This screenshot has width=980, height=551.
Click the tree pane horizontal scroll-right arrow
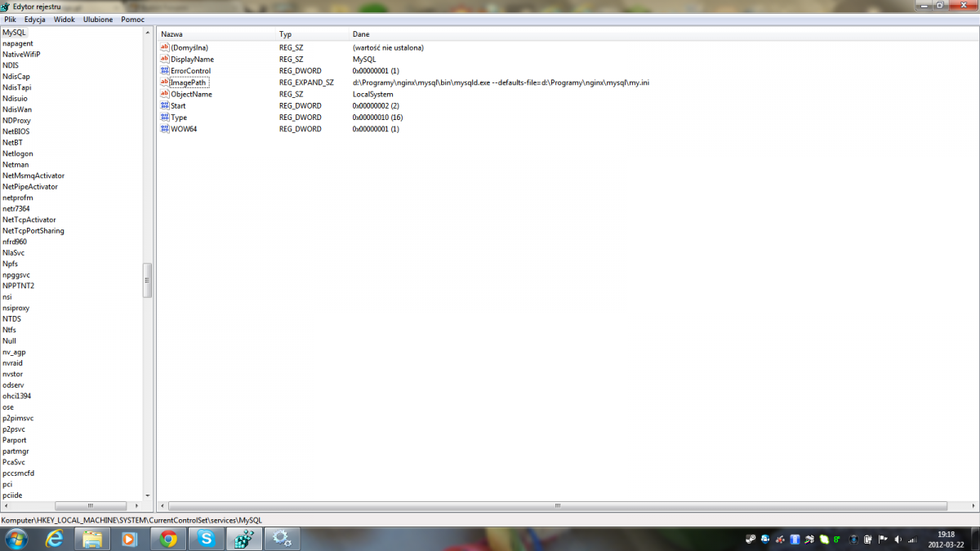pos(138,506)
